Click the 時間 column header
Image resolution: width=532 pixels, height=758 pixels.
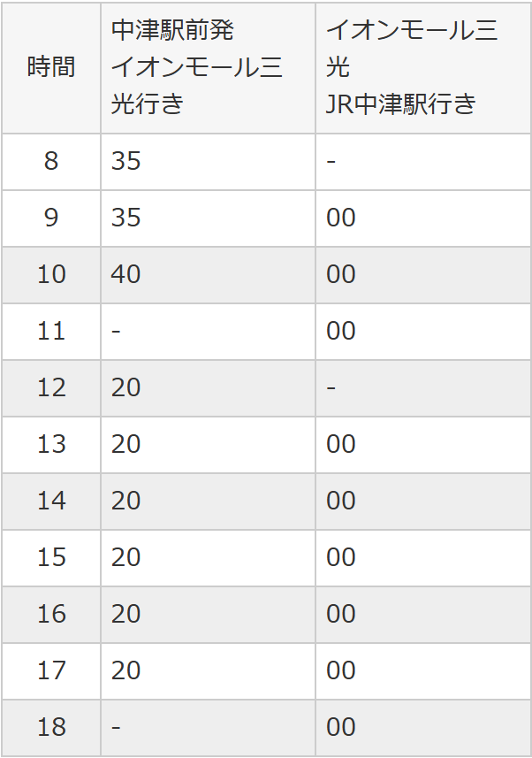[x=51, y=68]
